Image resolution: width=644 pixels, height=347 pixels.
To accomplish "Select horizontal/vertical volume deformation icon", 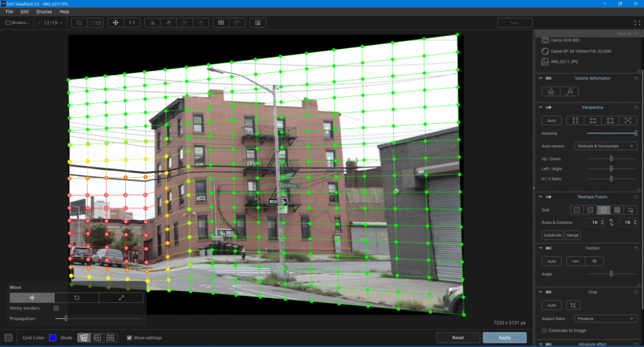I will tap(551, 91).
